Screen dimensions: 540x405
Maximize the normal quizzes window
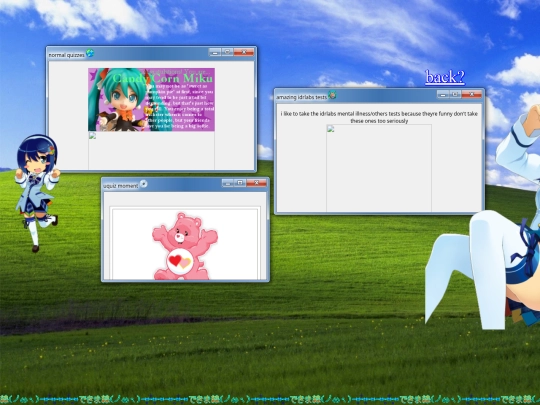tap(227, 52)
